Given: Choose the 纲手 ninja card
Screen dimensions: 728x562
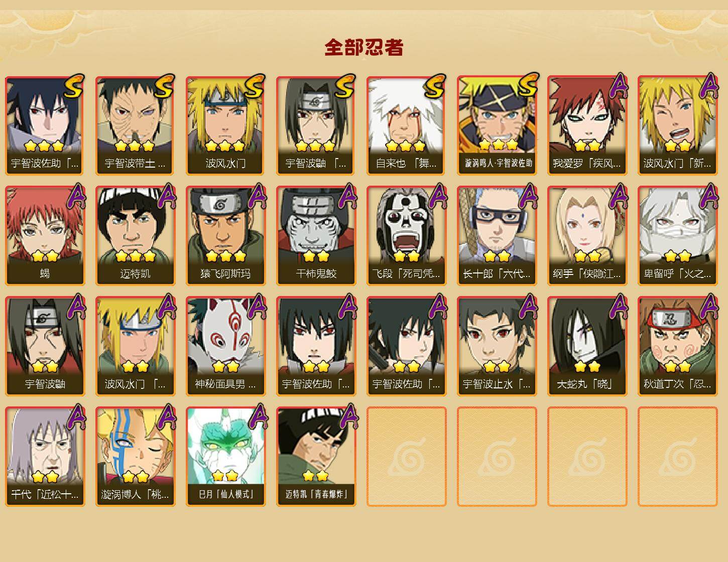Looking at the screenshot, I should [587, 236].
